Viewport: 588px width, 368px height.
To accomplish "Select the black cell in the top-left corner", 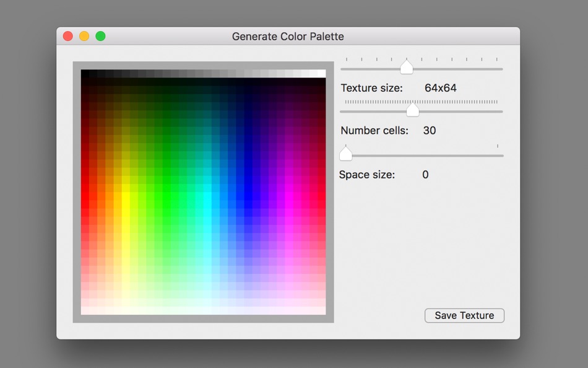I will pos(85,74).
